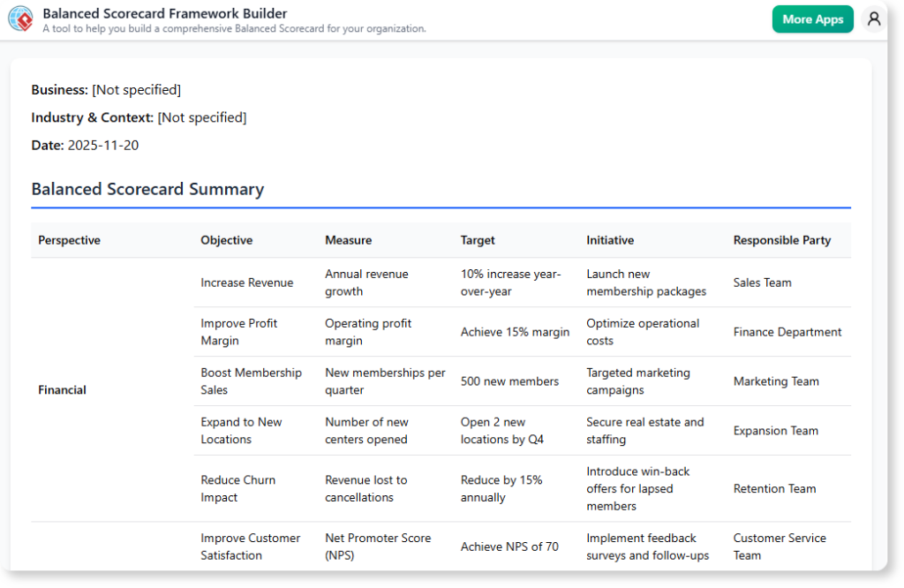Click the Reduce Churn Impact objective

coord(237,488)
